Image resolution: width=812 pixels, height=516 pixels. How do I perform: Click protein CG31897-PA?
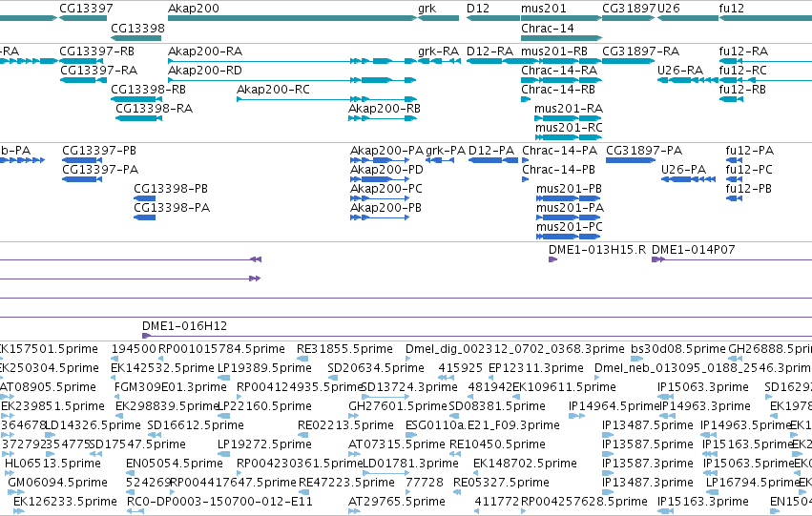coord(631,160)
